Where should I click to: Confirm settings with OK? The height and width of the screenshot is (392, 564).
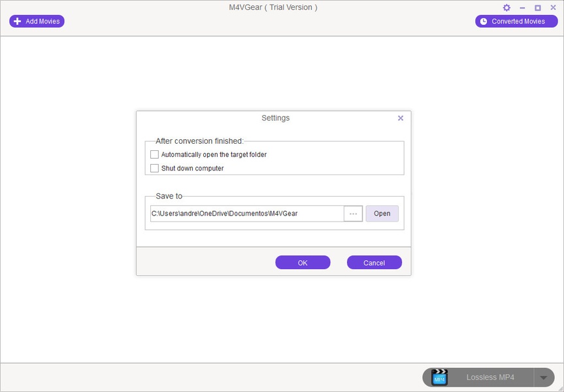click(x=303, y=263)
